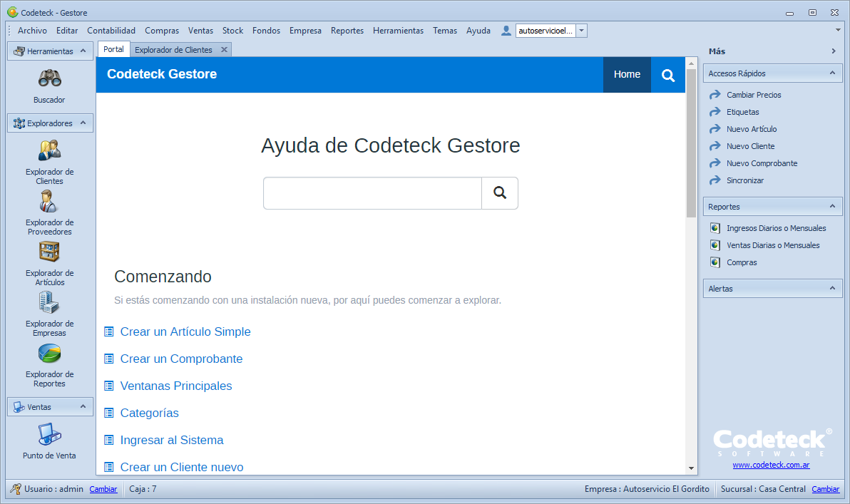Image resolution: width=850 pixels, height=504 pixels.
Task: Open the Crear un Artículo Simple link
Action: click(185, 332)
